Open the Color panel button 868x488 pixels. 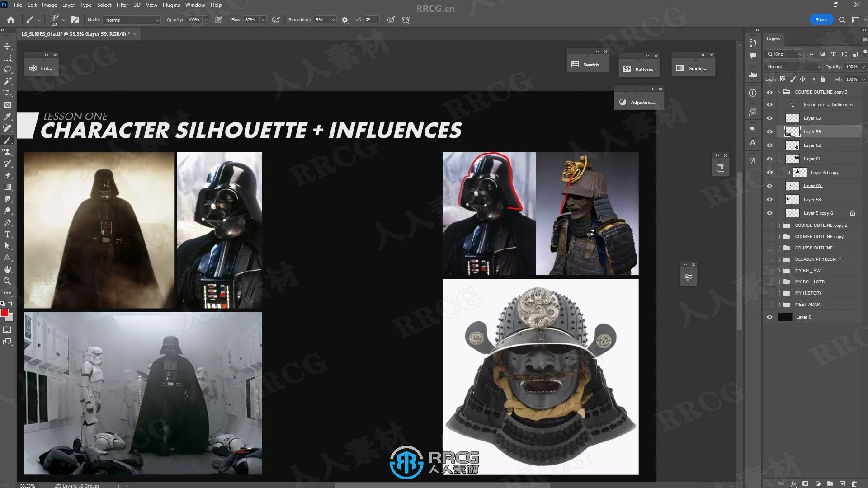click(41, 68)
